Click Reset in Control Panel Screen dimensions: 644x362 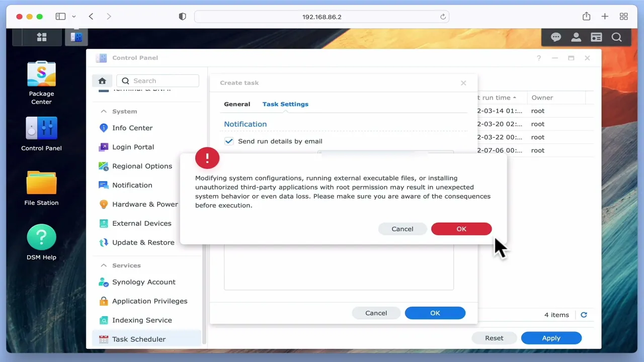[x=494, y=338]
